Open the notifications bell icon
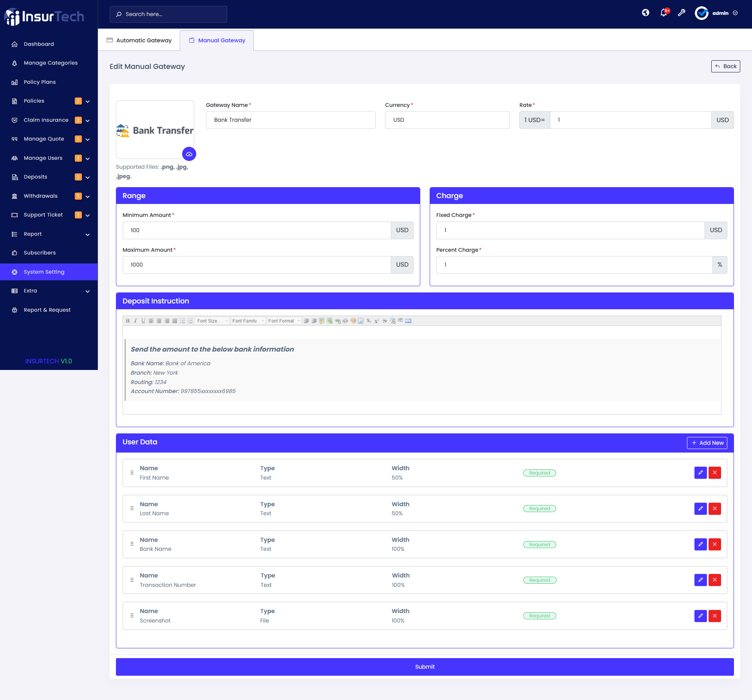This screenshot has height=700, width=752. (663, 13)
